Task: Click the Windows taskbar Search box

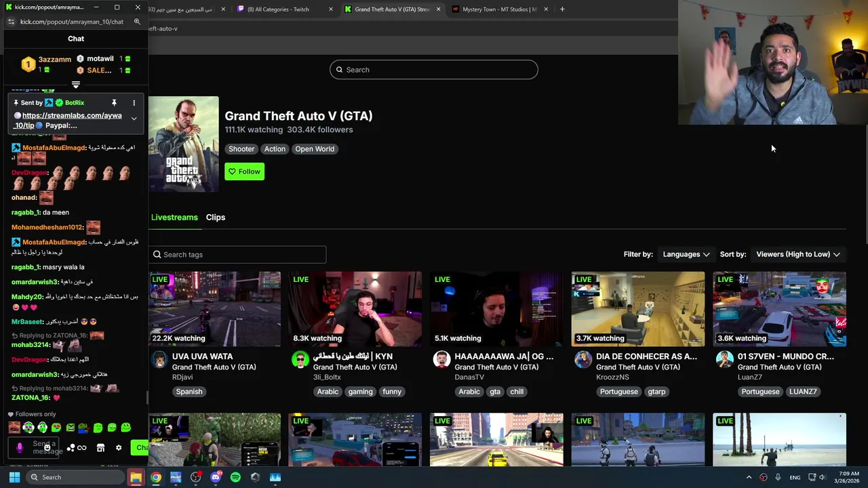Action: tap(75, 477)
